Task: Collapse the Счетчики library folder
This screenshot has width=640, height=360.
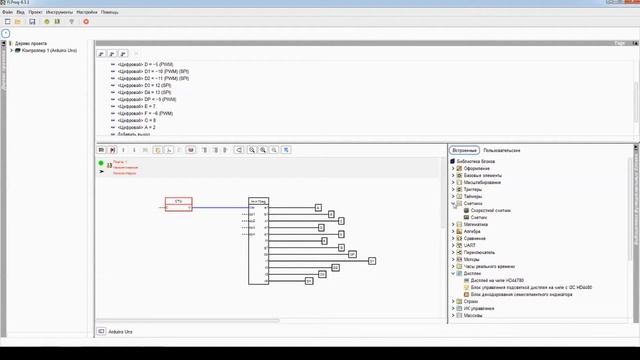Action: pos(453,203)
